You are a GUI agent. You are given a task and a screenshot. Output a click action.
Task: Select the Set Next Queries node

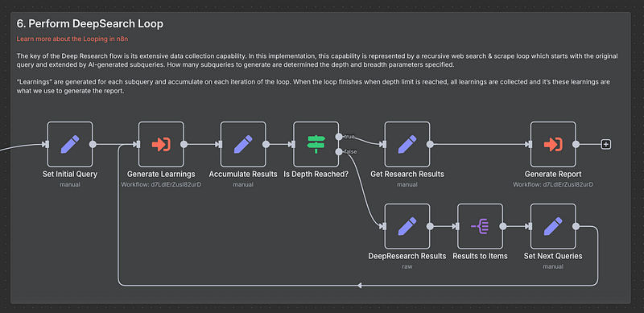click(553, 226)
